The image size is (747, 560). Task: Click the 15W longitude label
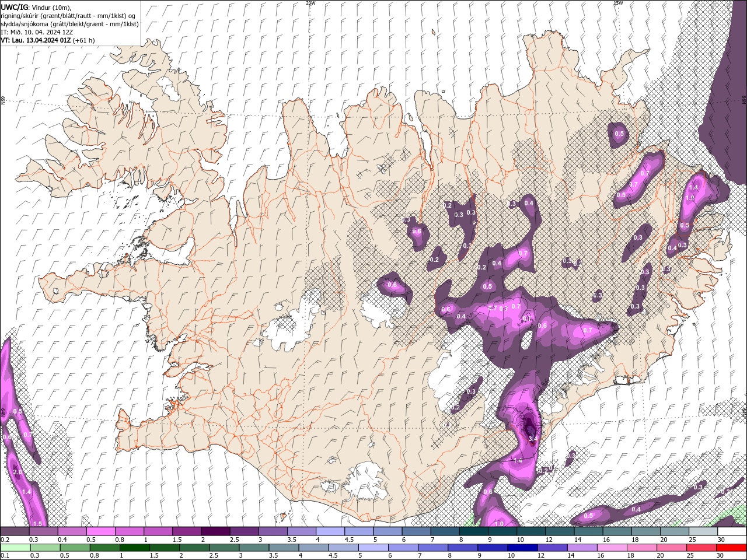click(x=618, y=3)
